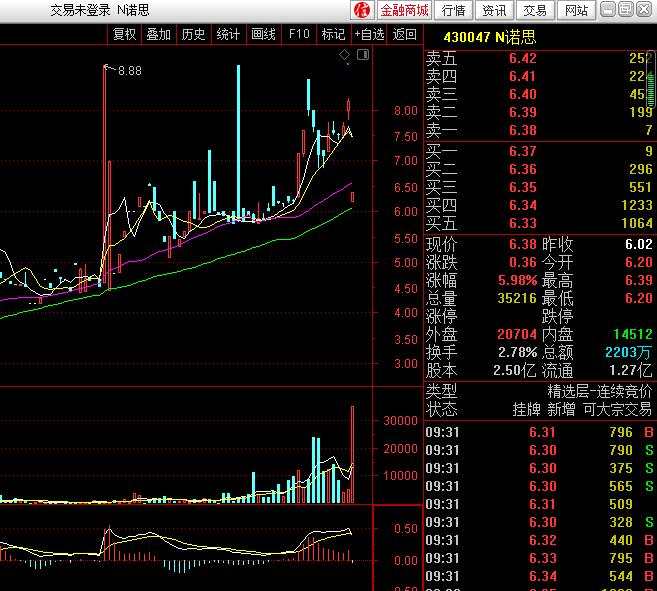Click the 总量 value 35216
657x591 pixels.
[x=517, y=298]
